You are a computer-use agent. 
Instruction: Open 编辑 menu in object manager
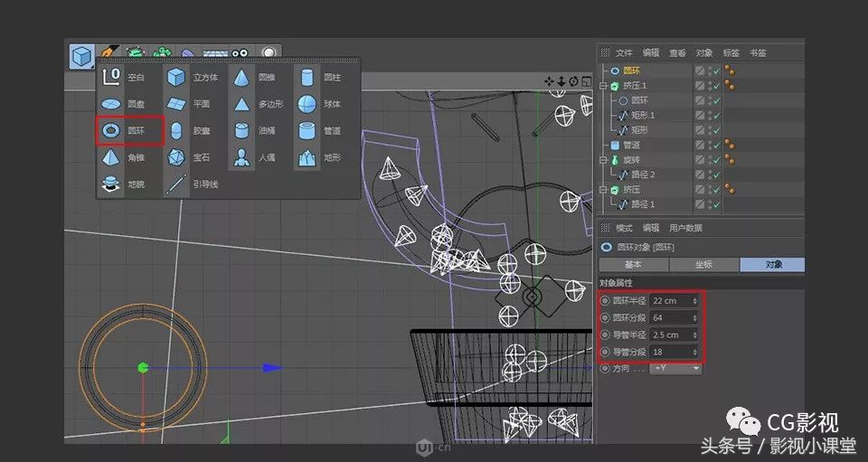tap(651, 52)
